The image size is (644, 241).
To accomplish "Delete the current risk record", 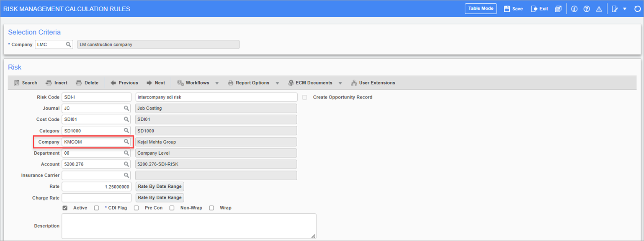I will [87, 83].
